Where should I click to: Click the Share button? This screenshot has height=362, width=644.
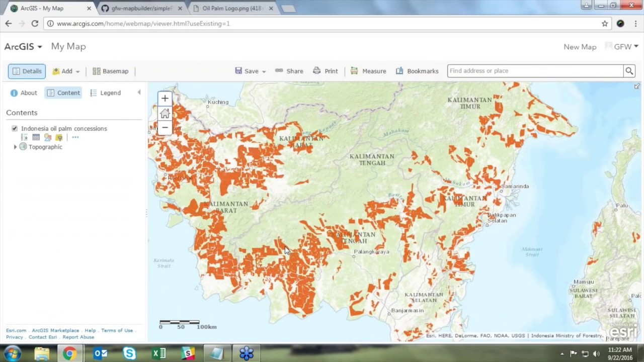click(289, 71)
